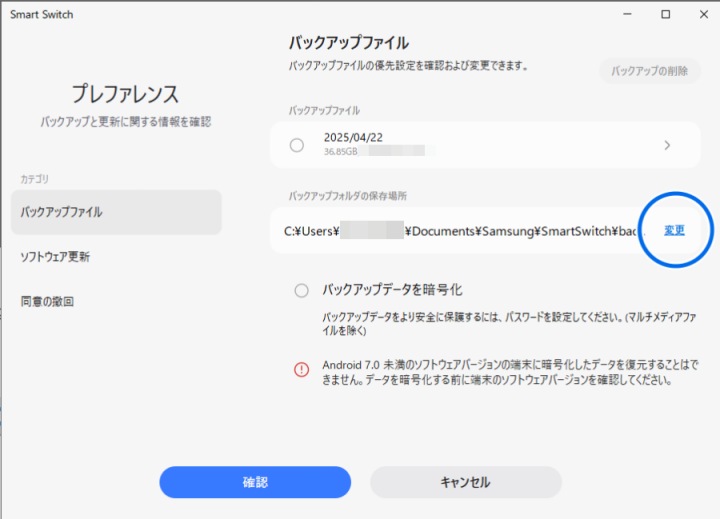The image size is (720, 519).
Task: Select the 2025/04/22 backup radio button
Action: pos(297,145)
